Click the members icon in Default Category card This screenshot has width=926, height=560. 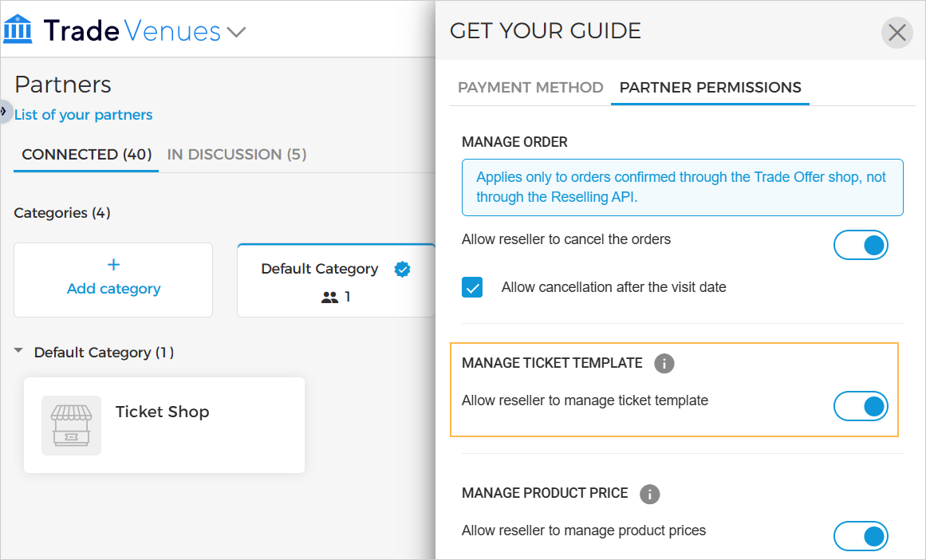[x=329, y=298]
